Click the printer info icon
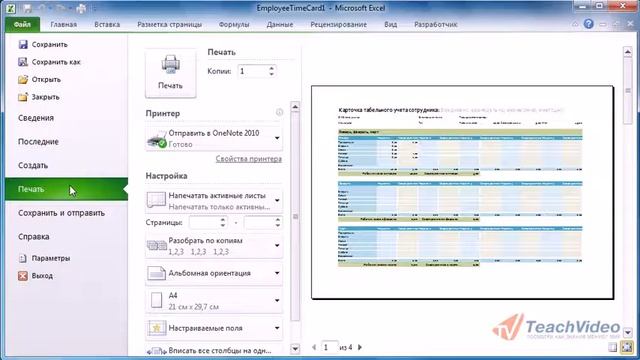This screenshot has width=640, height=360. 279,112
